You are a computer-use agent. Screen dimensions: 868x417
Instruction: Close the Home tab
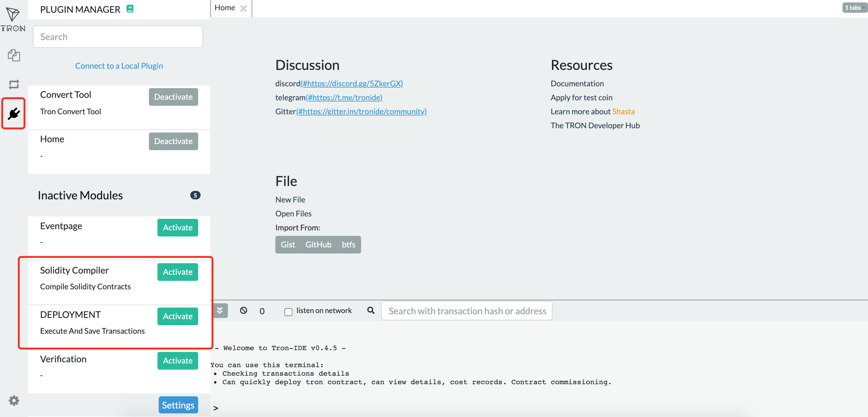click(x=243, y=9)
